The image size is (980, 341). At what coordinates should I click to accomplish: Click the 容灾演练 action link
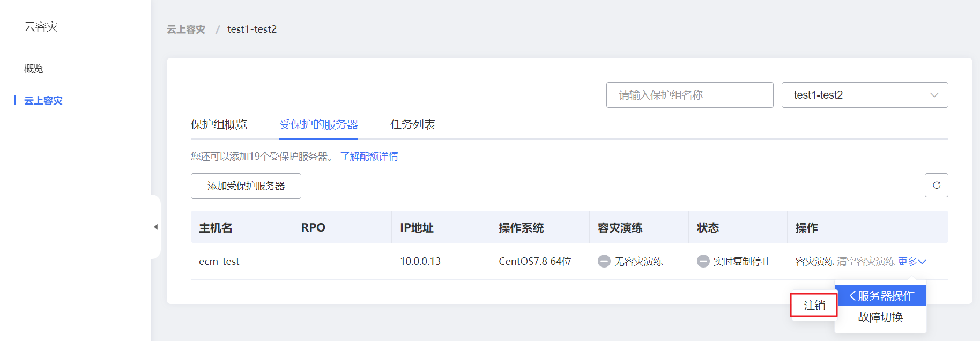coord(814,261)
